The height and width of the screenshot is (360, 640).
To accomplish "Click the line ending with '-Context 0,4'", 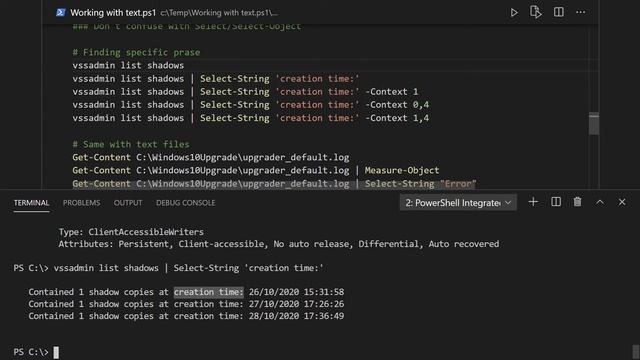I will (x=251, y=105).
